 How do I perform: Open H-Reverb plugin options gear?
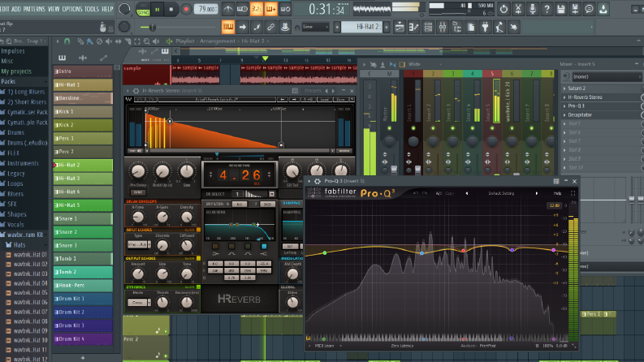click(136, 91)
